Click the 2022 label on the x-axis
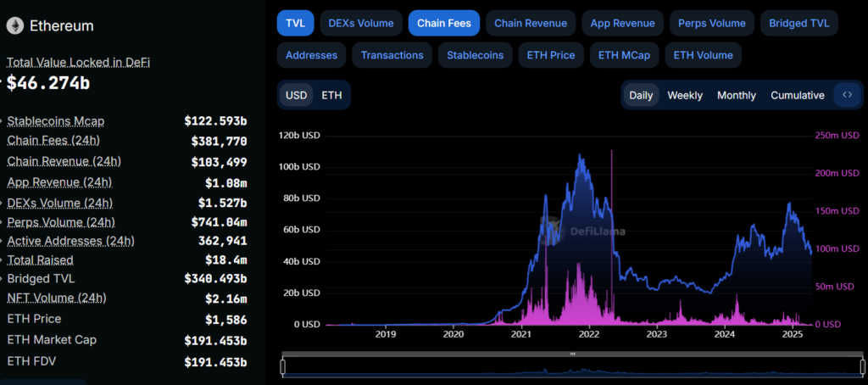This screenshot has width=868, height=385. (589, 335)
